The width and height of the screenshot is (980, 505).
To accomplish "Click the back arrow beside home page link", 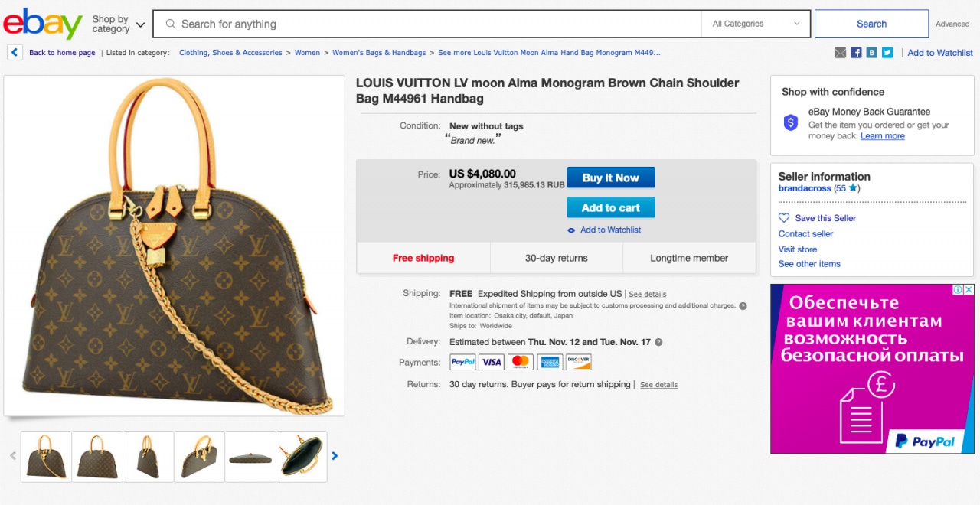I will click(x=15, y=53).
